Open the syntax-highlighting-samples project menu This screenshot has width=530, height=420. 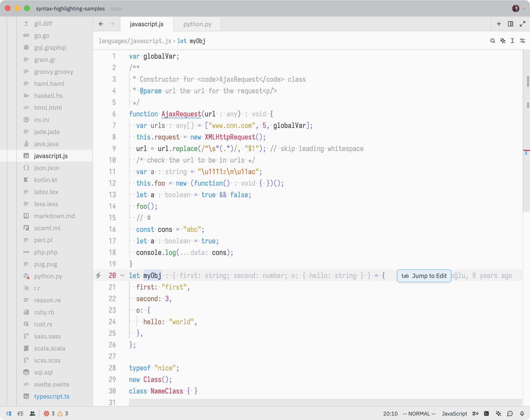click(70, 9)
